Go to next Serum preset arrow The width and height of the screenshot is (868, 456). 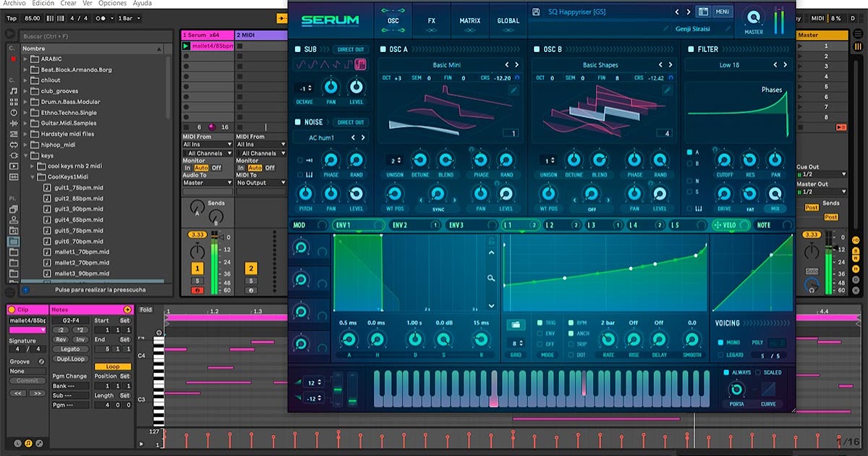688,12
